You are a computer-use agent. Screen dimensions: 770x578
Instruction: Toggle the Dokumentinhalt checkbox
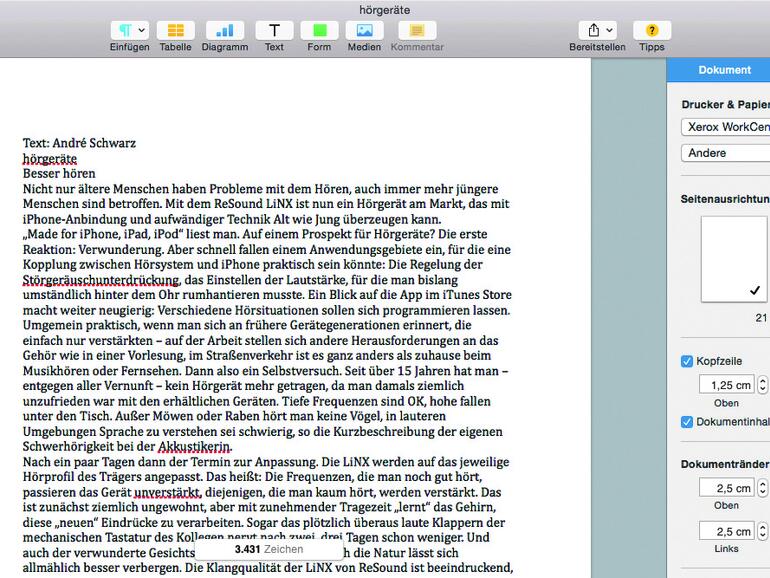click(687, 422)
